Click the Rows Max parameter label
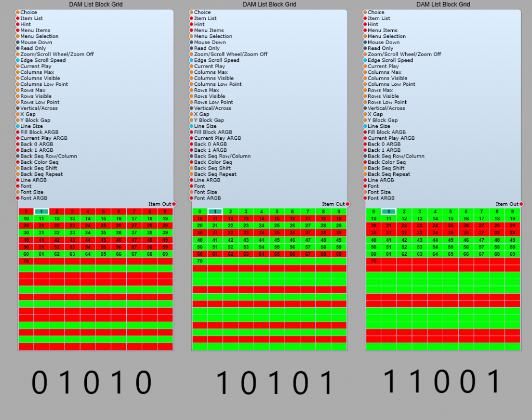Screen dimensions: 532x420 (19, 90)
